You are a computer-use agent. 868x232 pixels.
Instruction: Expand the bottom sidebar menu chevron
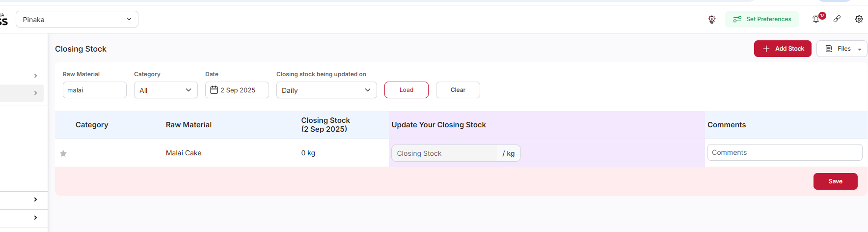[x=35, y=217]
